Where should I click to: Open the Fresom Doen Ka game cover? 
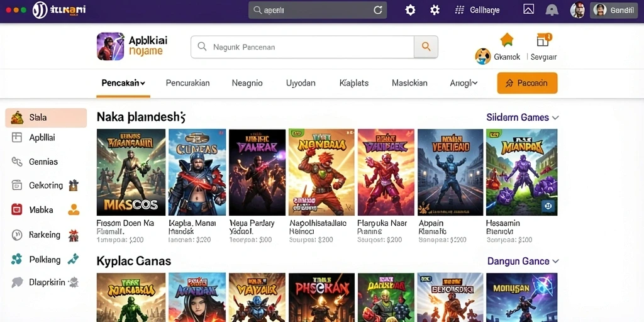[131, 172]
